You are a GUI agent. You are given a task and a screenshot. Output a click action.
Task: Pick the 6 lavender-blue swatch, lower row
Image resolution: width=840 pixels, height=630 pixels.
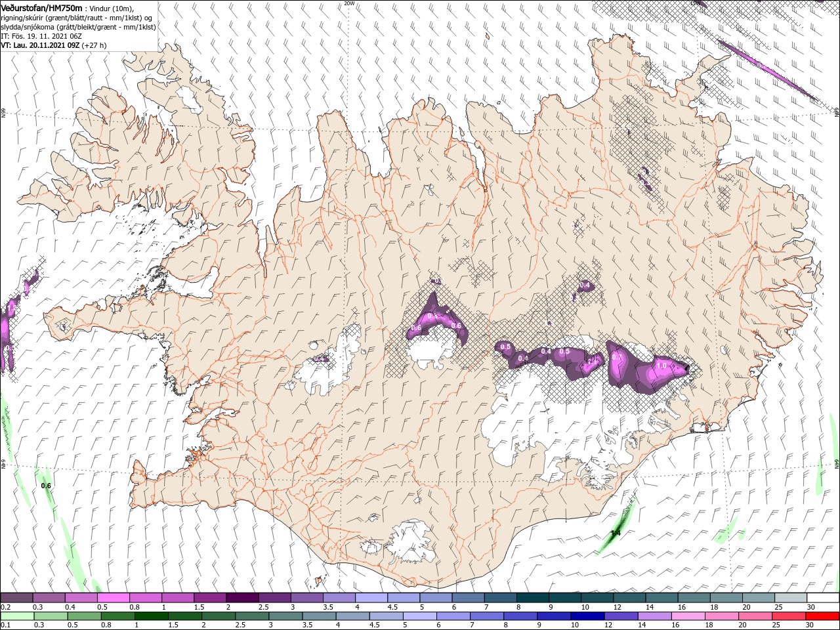click(x=453, y=616)
